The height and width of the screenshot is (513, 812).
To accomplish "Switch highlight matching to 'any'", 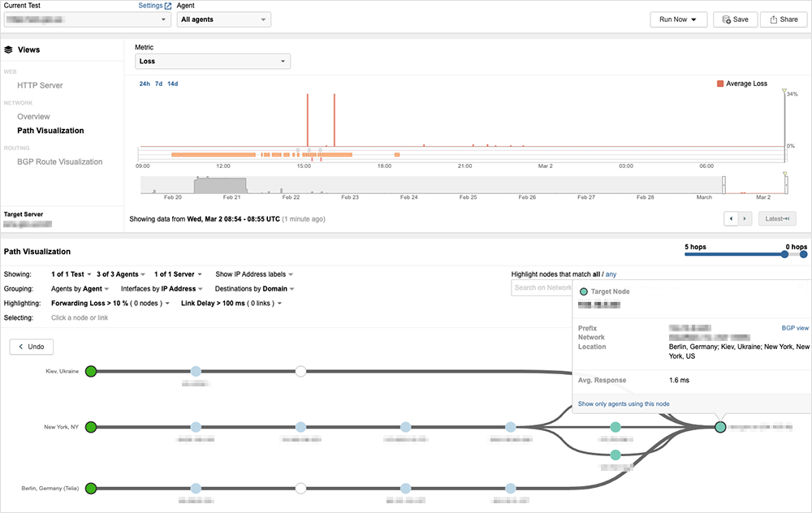I will coord(611,274).
